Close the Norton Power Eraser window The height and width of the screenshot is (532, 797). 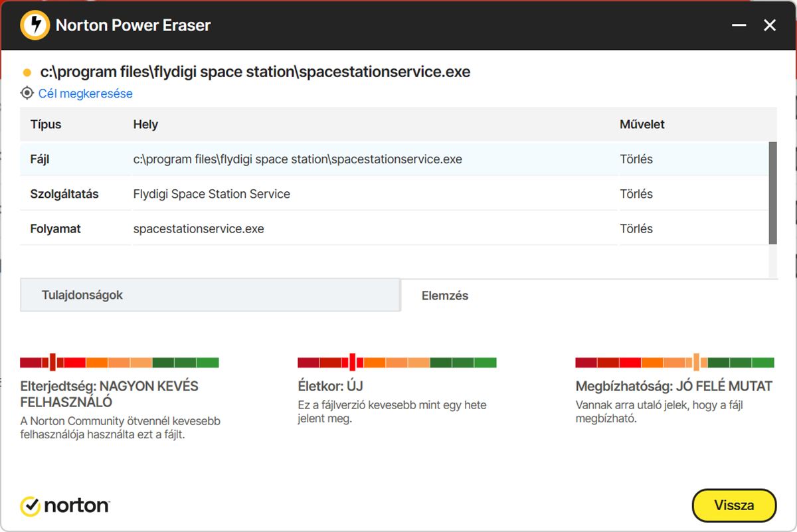coord(770,26)
